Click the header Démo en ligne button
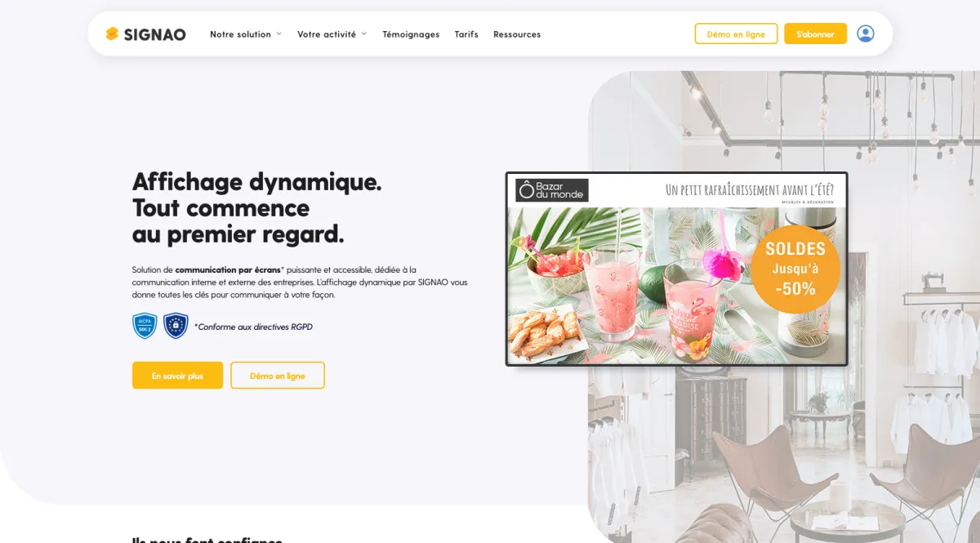Screen dimensions: 980x543 pos(736,33)
